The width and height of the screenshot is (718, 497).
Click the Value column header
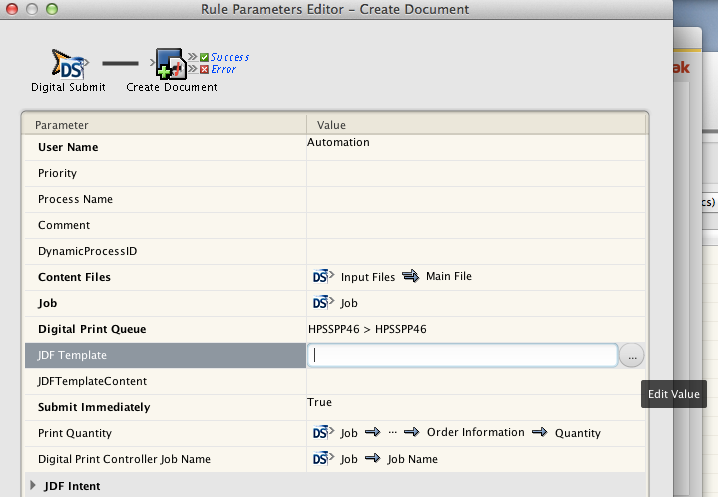point(331,125)
